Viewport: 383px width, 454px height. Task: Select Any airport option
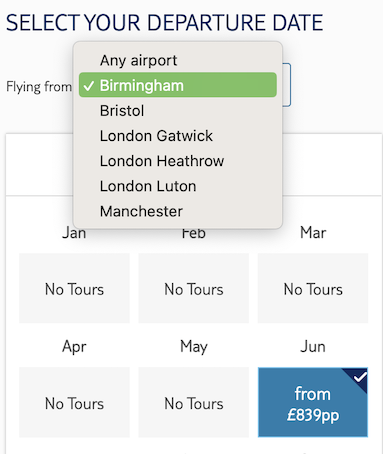click(x=178, y=60)
